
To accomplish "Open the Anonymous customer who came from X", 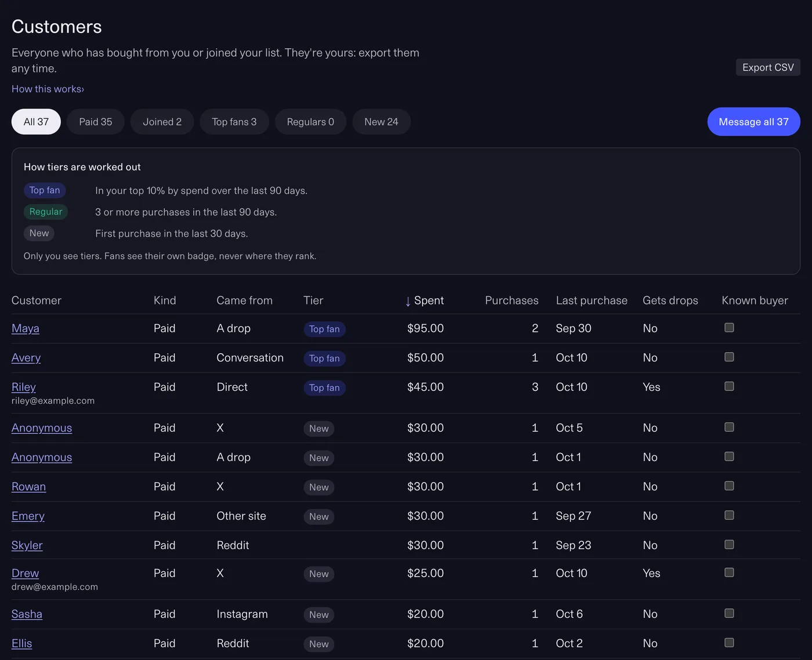I will (x=42, y=428).
